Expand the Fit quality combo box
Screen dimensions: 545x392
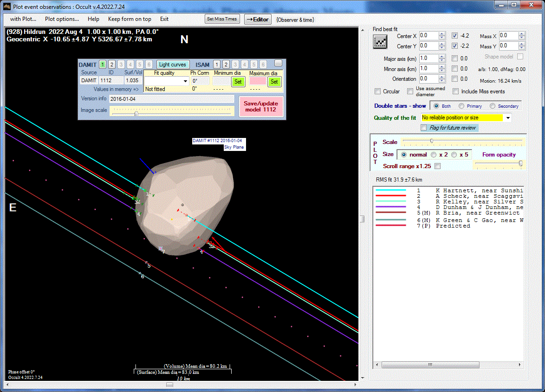point(186,81)
